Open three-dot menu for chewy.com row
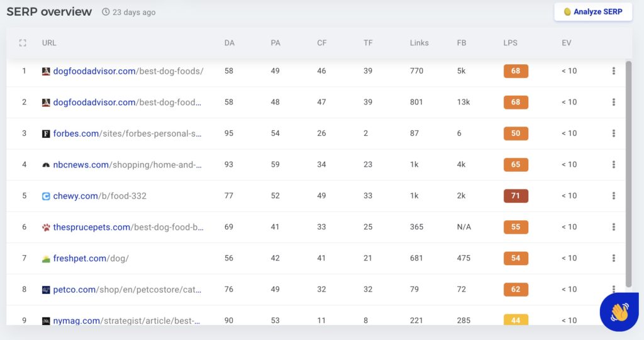The image size is (644, 340). (x=614, y=196)
